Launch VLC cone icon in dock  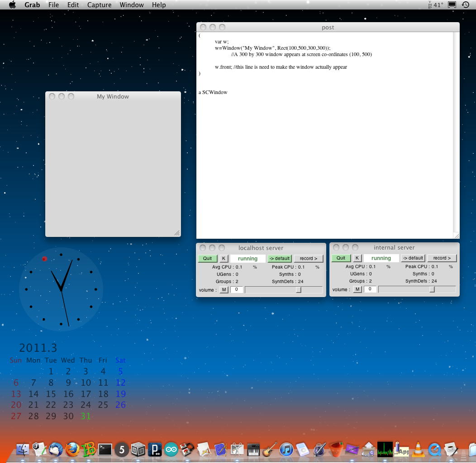(x=418, y=449)
